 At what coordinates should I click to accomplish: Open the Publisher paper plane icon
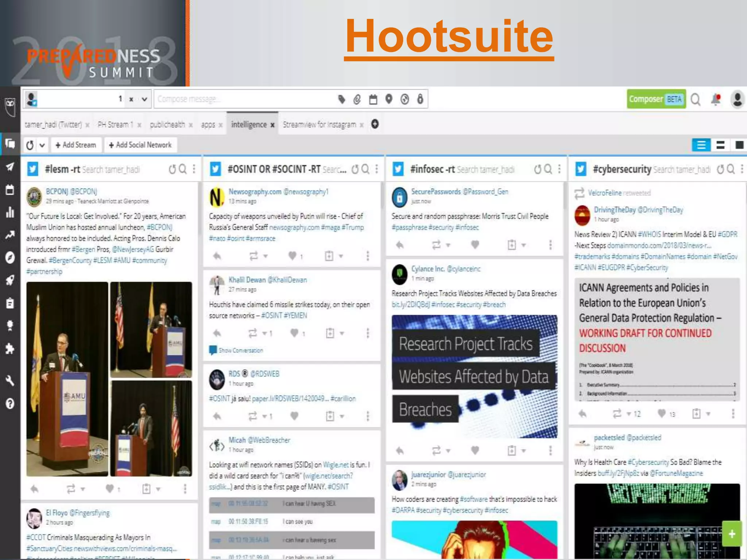coord(10,167)
